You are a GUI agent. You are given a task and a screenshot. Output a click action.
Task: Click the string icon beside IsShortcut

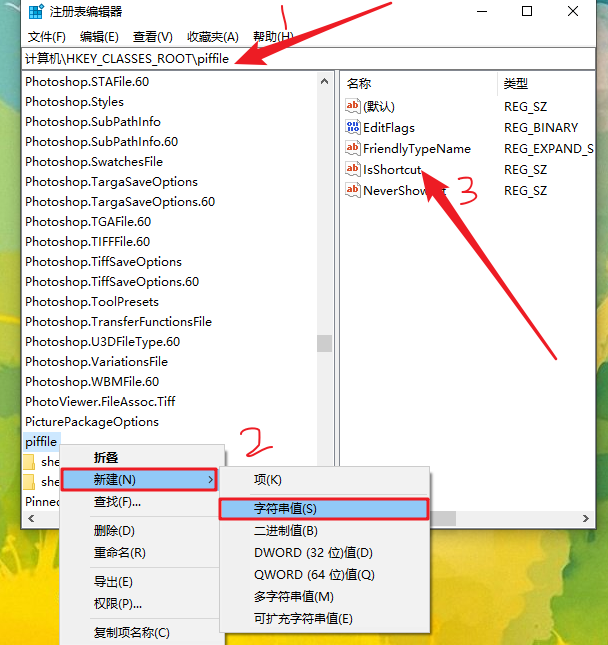pyautogui.click(x=352, y=170)
